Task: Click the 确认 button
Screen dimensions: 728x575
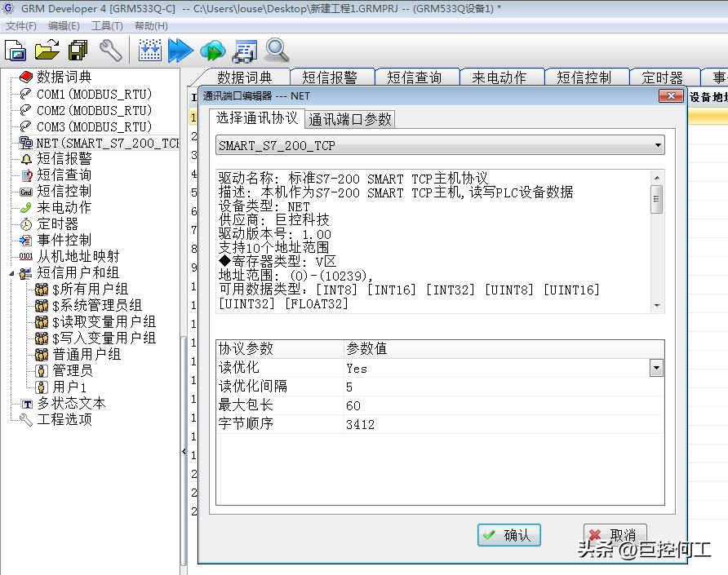Action: click(x=508, y=535)
